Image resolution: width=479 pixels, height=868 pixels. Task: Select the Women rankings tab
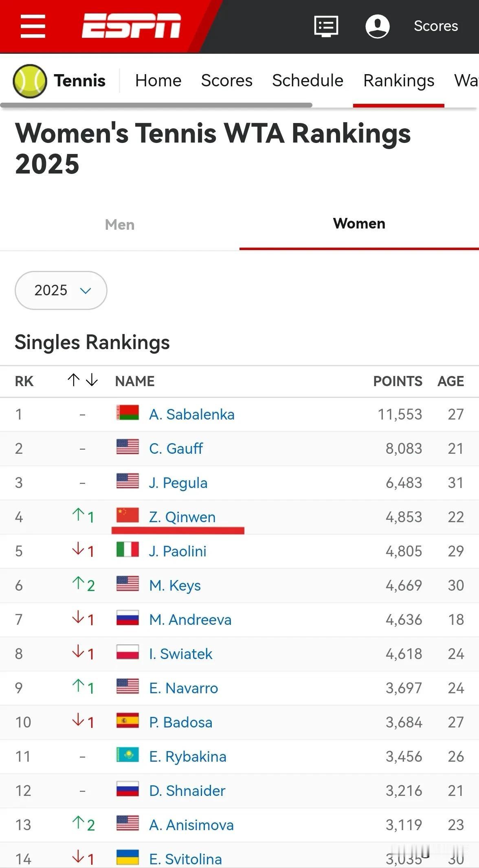point(359,224)
